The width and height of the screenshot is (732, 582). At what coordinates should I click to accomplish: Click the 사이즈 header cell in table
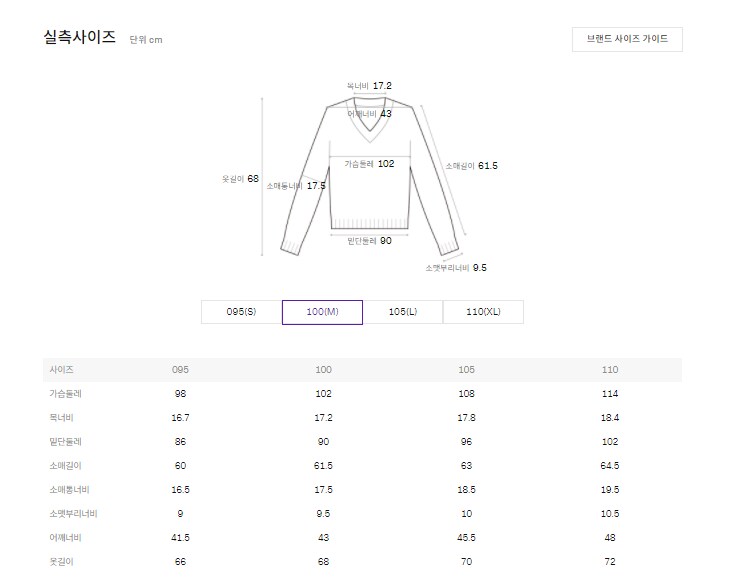61,370
